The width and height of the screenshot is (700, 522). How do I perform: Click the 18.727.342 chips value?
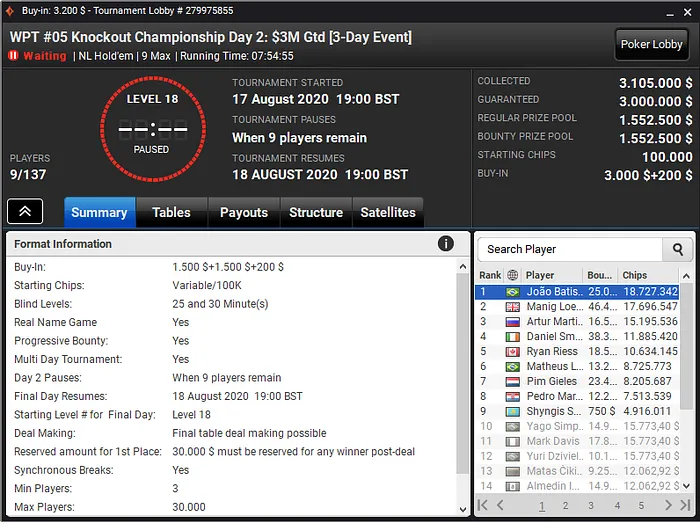click(650, 292)
